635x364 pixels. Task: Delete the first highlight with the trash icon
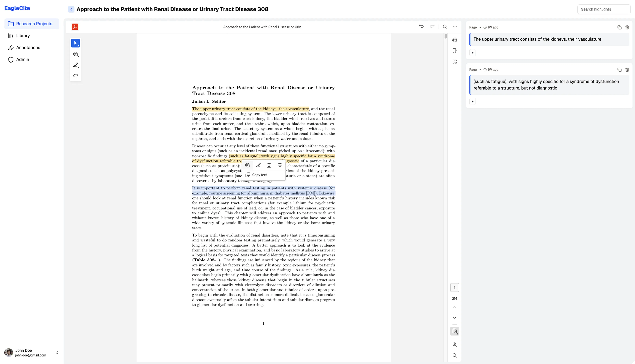pyautogui.click(x=627, y=28)
